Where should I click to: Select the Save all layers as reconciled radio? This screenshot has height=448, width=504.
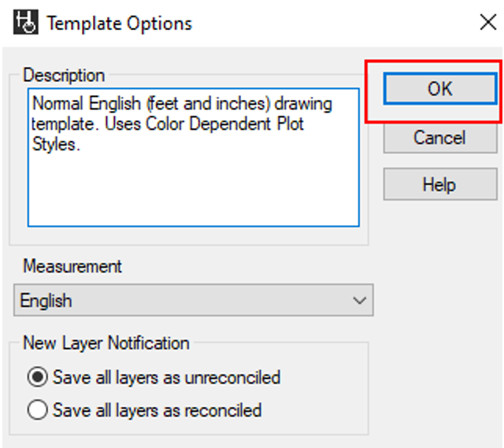(x=38, y=409)
